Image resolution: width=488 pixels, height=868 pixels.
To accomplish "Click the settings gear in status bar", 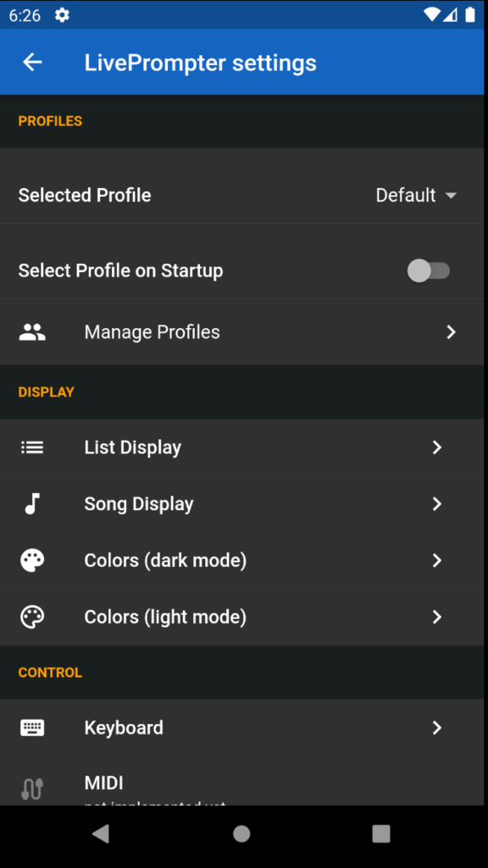I will [x=62, y=15].
